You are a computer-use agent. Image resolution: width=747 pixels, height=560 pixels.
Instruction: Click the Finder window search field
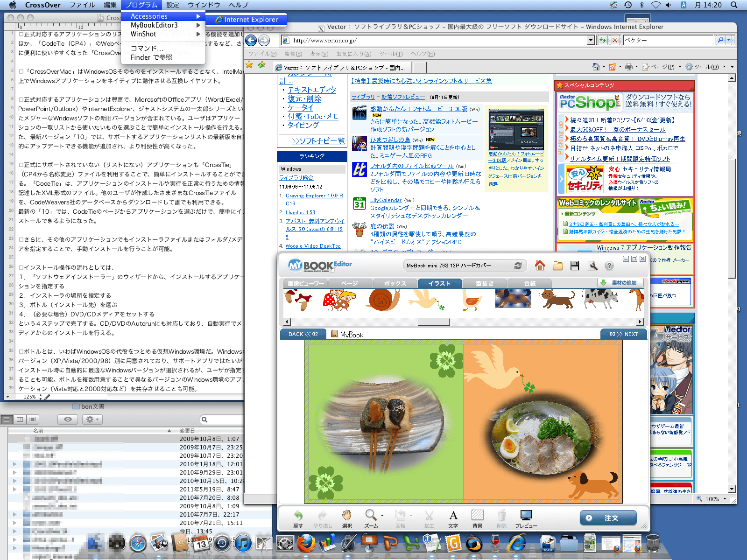point(221,420)
